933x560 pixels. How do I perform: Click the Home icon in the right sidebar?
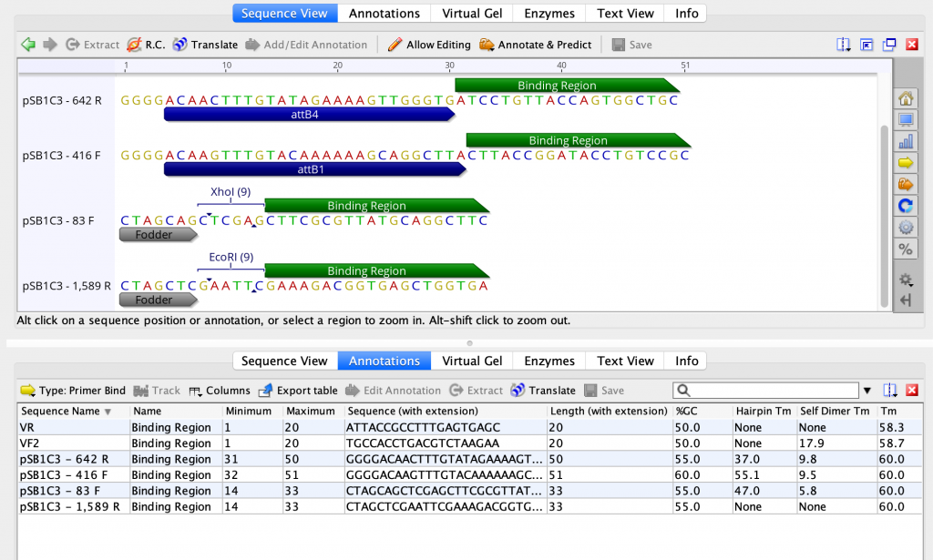click(905, 98)
